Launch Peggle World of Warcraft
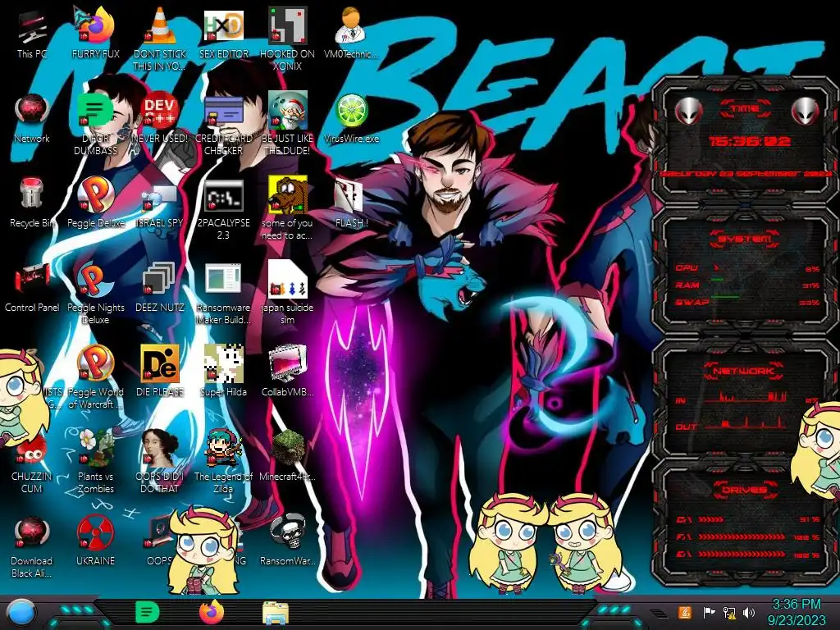The image size is (840, 630). [x=95, y=377]
